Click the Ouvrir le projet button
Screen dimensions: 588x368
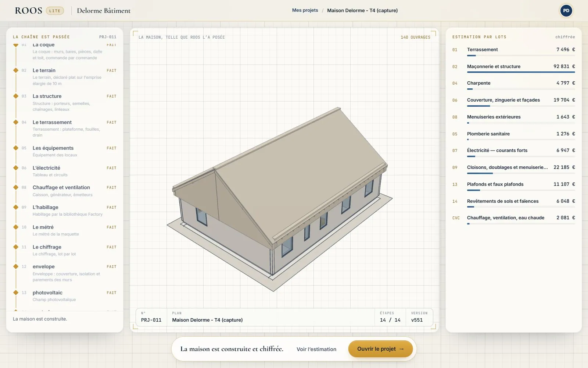[x=380, y=349]
